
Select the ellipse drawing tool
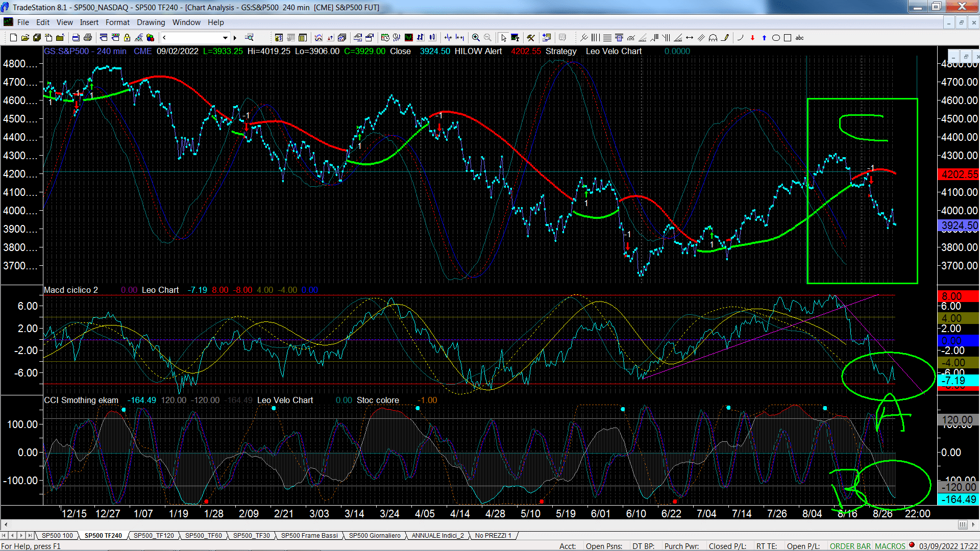(x=776, y=38)
